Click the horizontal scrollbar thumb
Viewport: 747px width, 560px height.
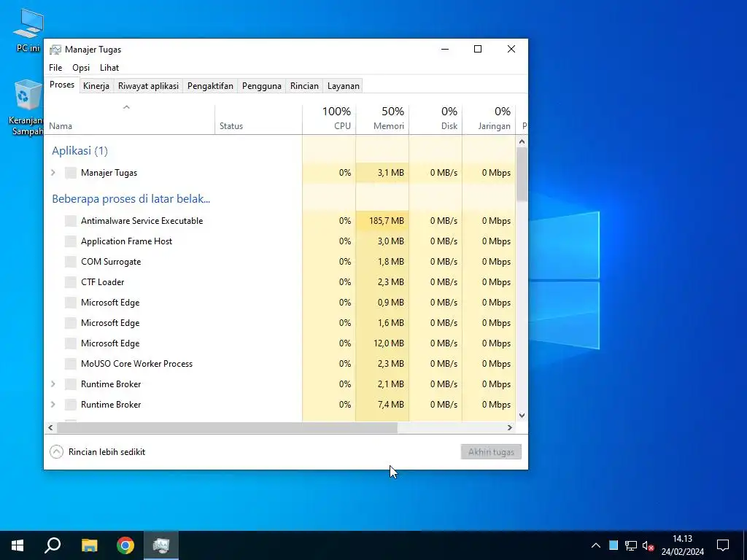227,427
